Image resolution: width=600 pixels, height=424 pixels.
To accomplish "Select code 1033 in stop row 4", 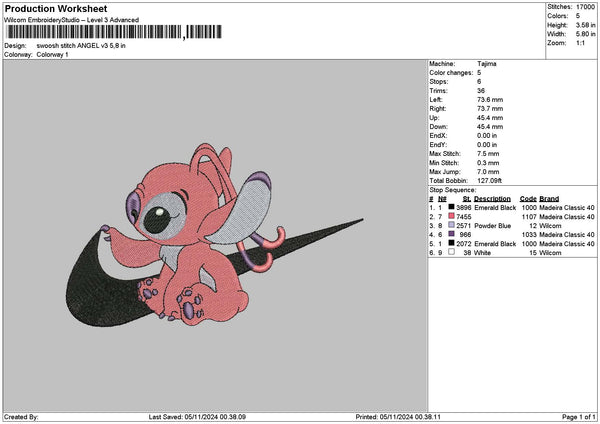I will point(529,235).
